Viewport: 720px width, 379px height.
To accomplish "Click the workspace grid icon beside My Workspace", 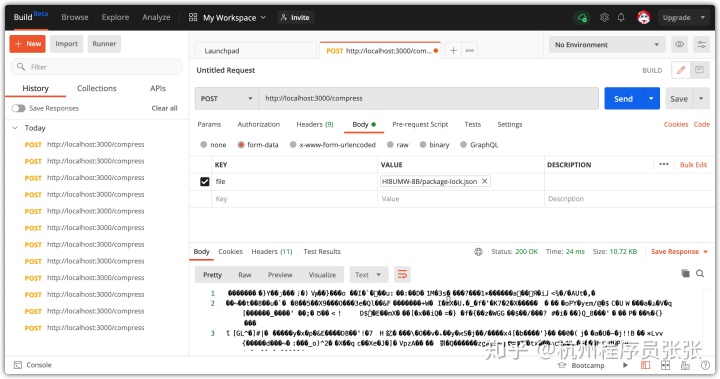I will click(193, 17).
